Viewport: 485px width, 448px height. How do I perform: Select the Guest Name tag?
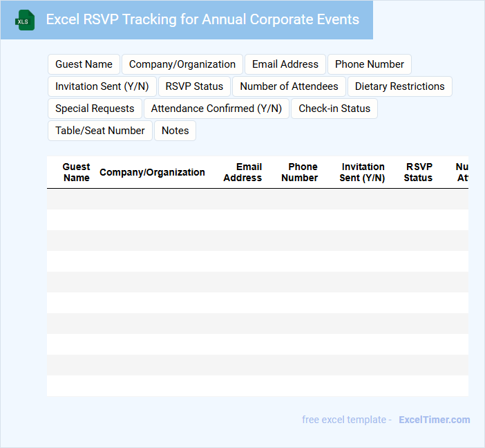point(84,64)
